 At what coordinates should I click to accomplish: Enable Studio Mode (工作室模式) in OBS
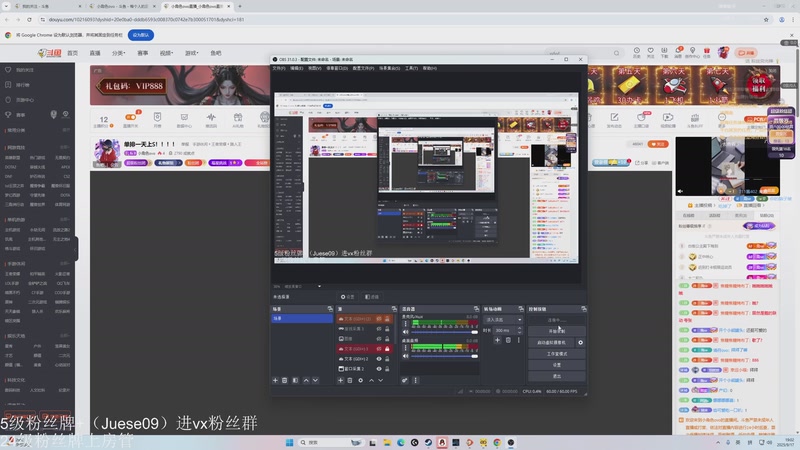(x=557, y=354)
